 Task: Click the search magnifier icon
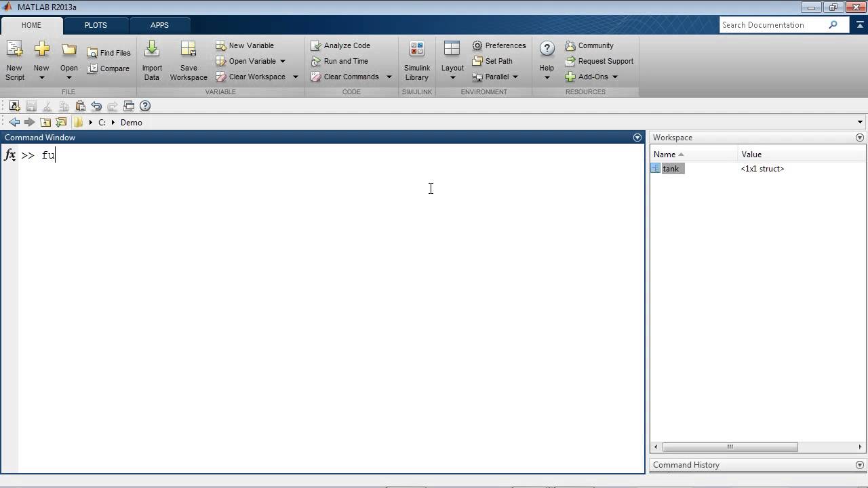[x=833, y=25]
